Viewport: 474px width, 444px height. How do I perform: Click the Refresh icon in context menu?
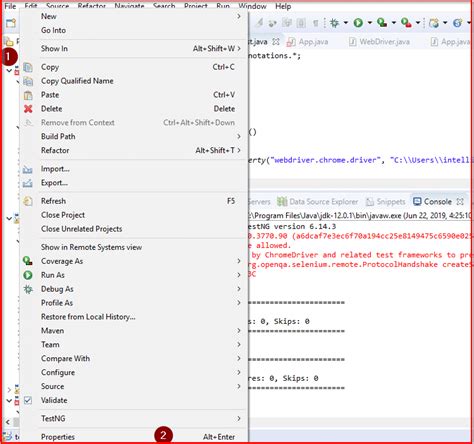point(28,201)
